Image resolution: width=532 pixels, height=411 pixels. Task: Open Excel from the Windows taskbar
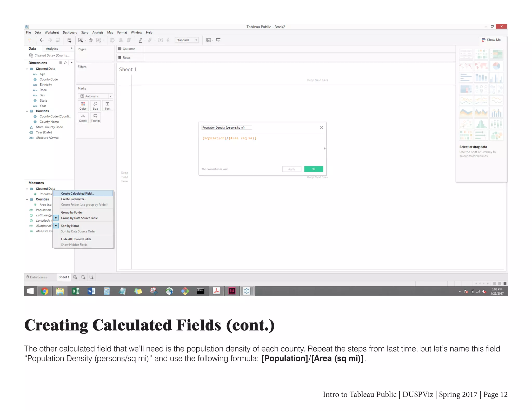(76, 291)
